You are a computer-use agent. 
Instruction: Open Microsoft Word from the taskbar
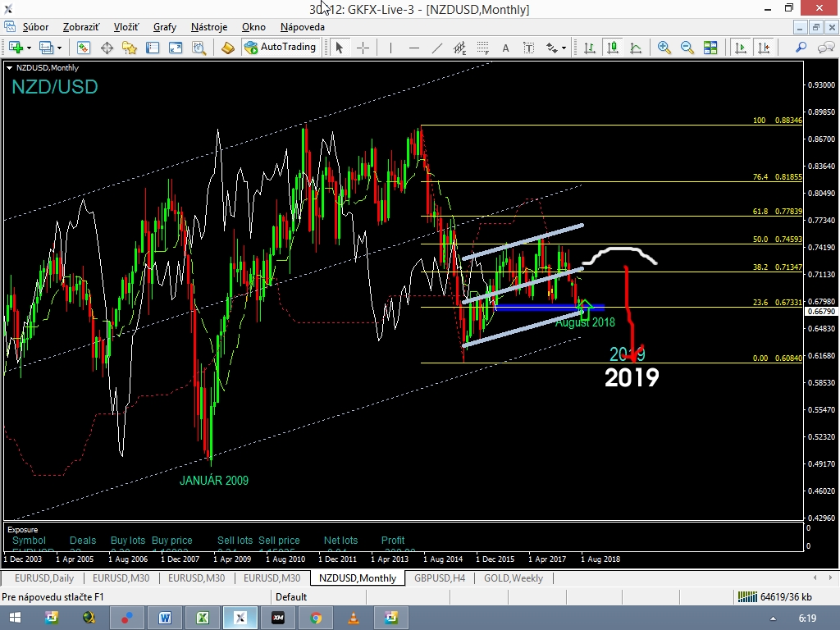164,618
